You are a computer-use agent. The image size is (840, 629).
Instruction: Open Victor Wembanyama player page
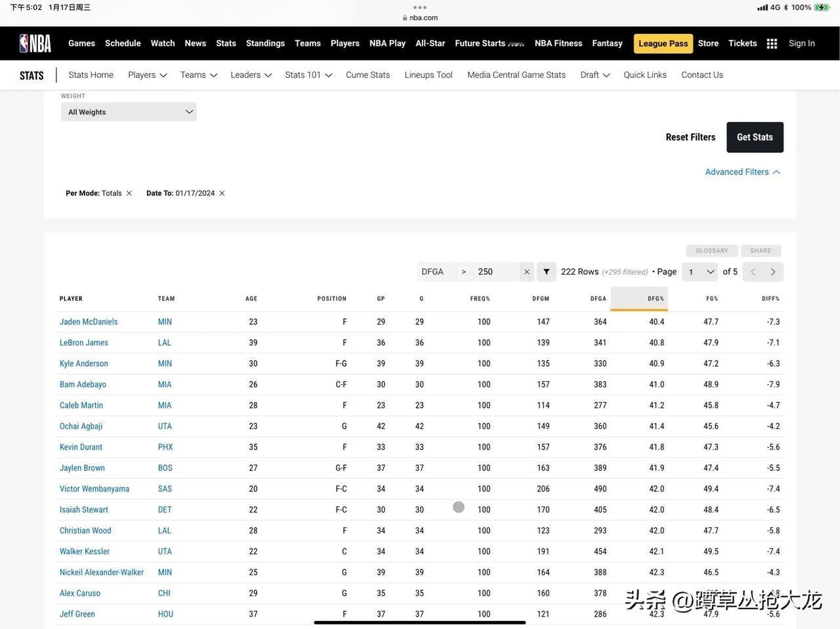pyautogui.click(x=94, y=489)
